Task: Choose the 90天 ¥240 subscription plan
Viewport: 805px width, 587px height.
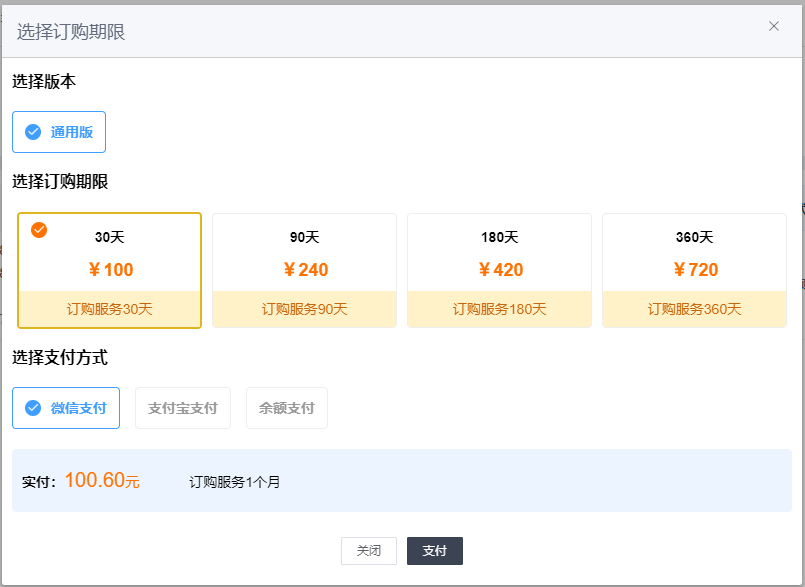Action: (304, 270)
